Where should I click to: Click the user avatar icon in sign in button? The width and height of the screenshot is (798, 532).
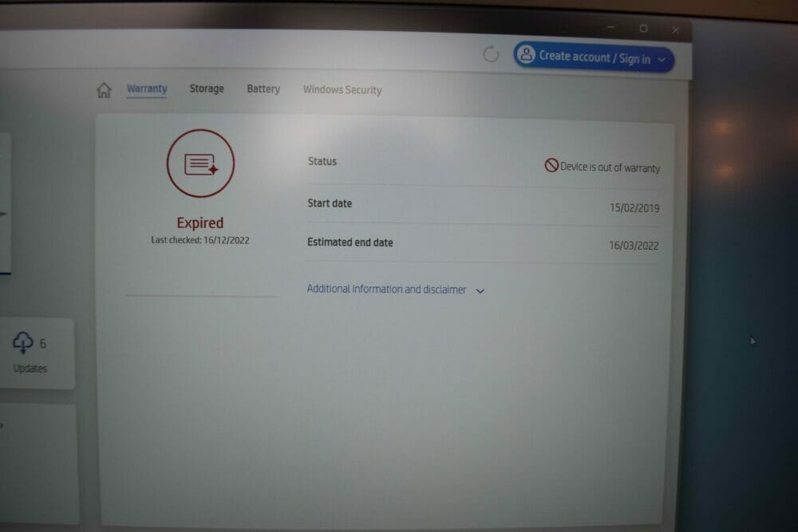pyautogui.click(x=526, y=54)
